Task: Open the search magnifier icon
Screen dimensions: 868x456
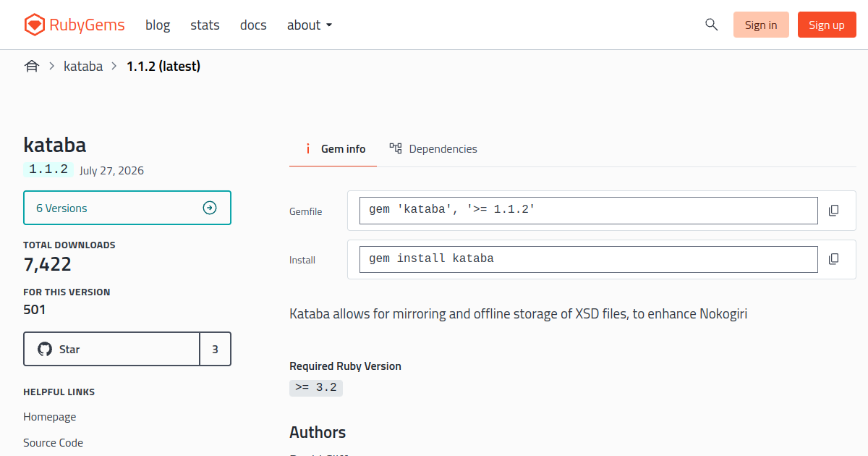Action: [712, 25]
